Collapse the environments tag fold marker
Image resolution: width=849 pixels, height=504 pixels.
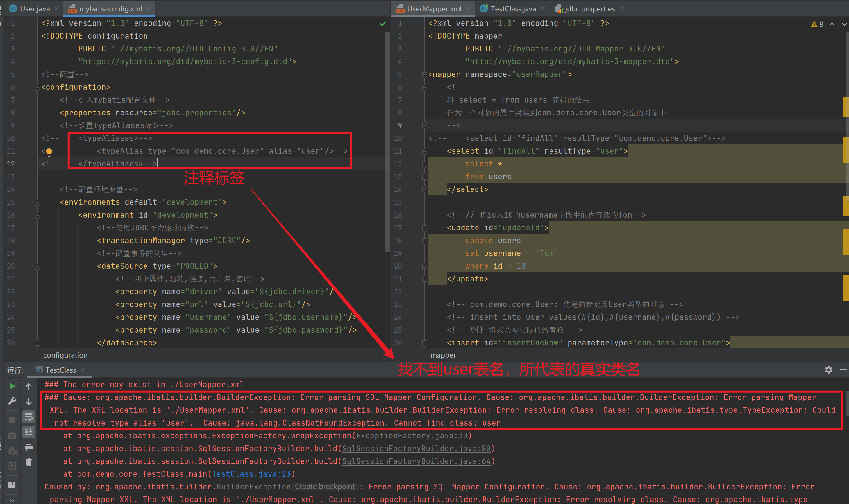click(37, 202)
